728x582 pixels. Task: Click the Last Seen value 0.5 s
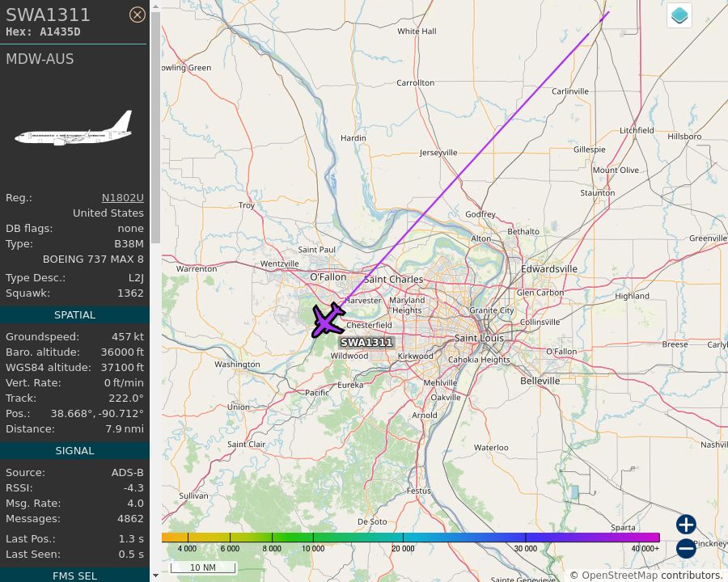pos(131,555)
